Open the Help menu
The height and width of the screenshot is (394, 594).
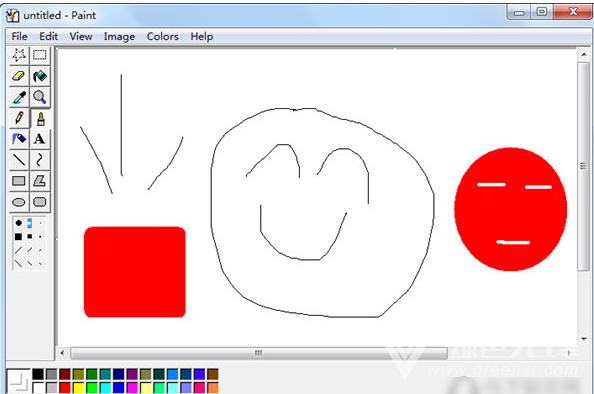tap(202, 36)
